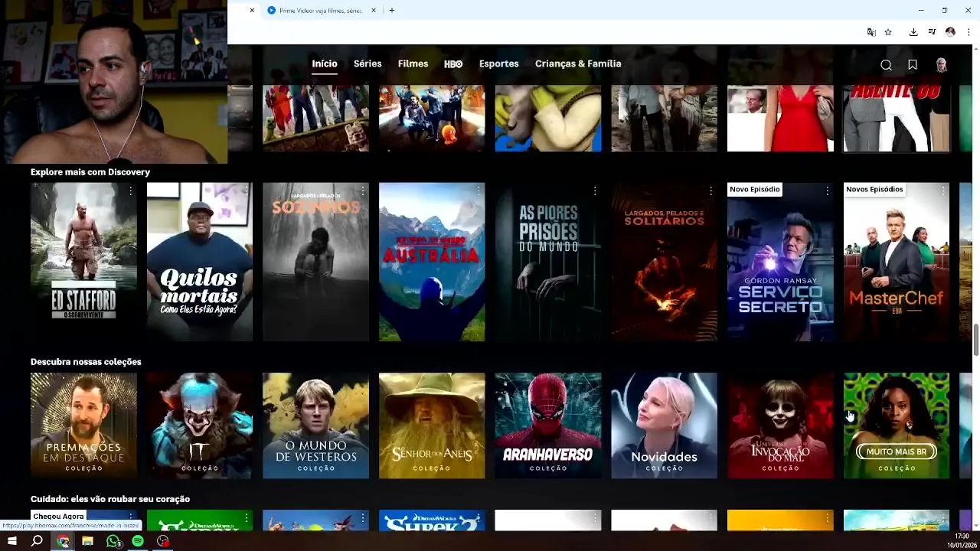Switch to the Filmes tab
Viewport: 980px width, 551px height.
click(413, 64)
